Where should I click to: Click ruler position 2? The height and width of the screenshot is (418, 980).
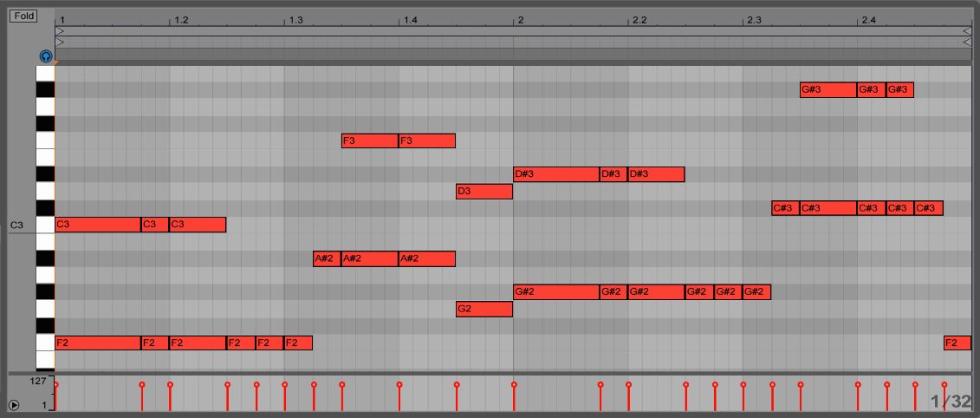(x=520, y=21)
